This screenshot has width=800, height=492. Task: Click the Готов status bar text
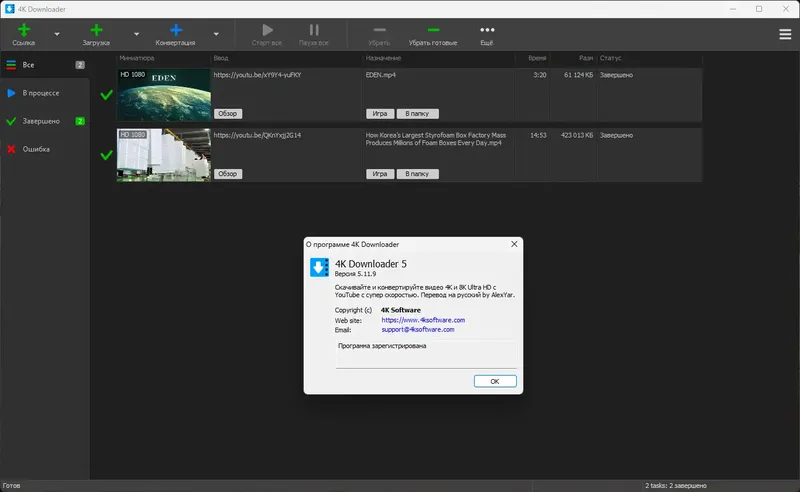[x=11, y=486]
